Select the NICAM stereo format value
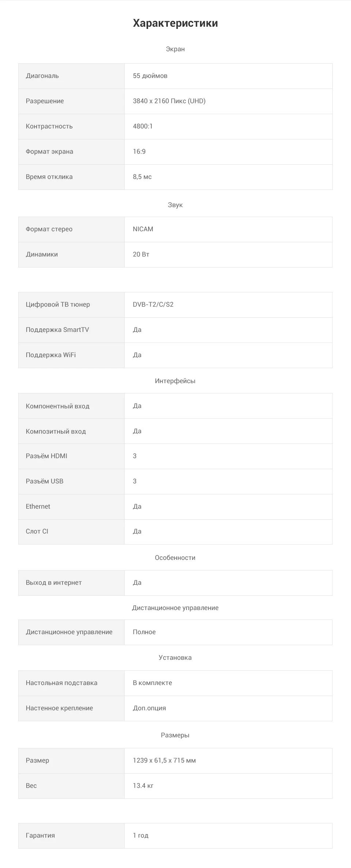 click(143, 229)
